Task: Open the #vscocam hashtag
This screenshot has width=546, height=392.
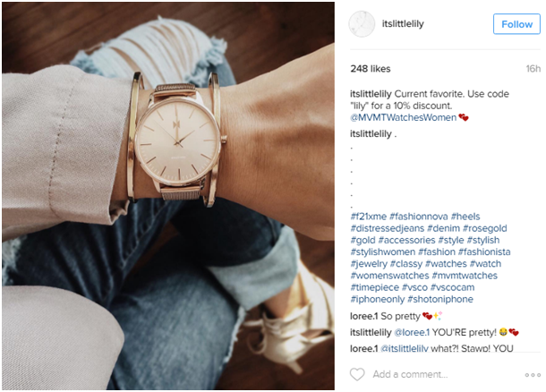Action: click(452, 287)
